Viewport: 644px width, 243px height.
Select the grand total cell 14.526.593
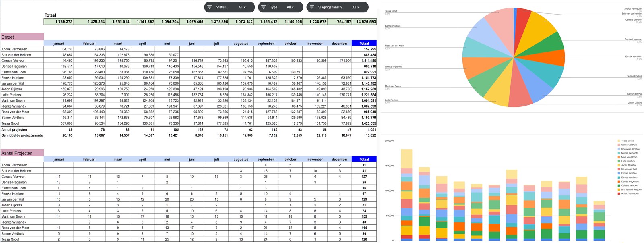364,21
